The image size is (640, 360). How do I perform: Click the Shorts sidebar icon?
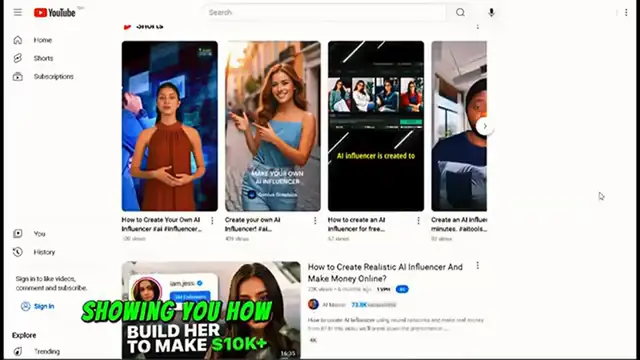(x=18, y=58)
